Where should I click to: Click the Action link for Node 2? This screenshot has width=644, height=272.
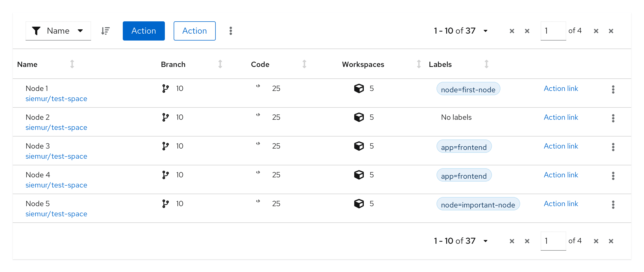click(x=561, y=117)
